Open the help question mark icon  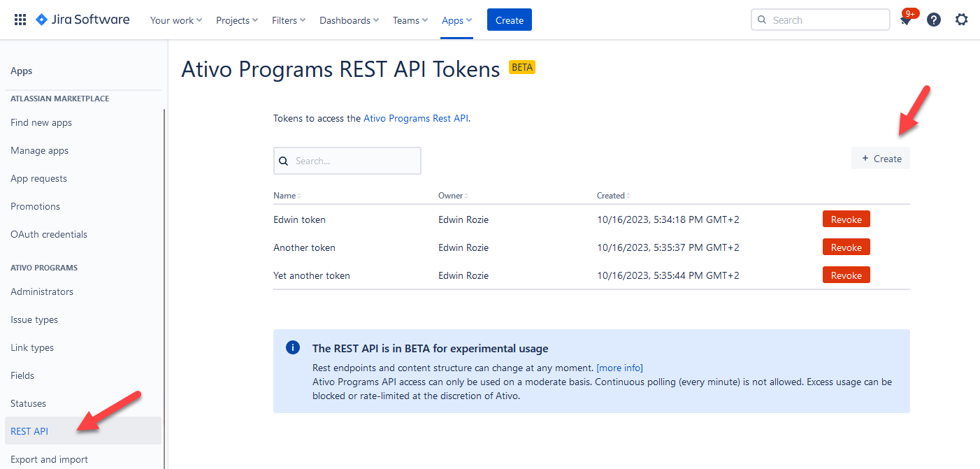[934, 20]
